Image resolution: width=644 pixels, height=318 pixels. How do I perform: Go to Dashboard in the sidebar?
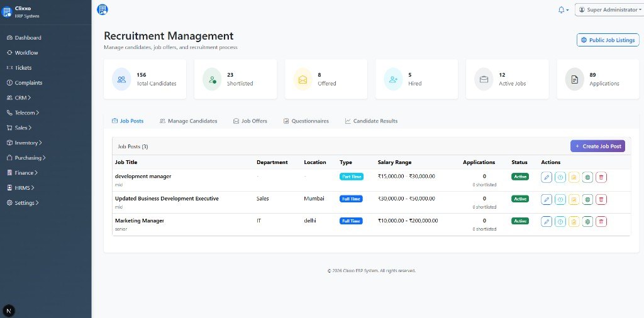click(25, 38)
